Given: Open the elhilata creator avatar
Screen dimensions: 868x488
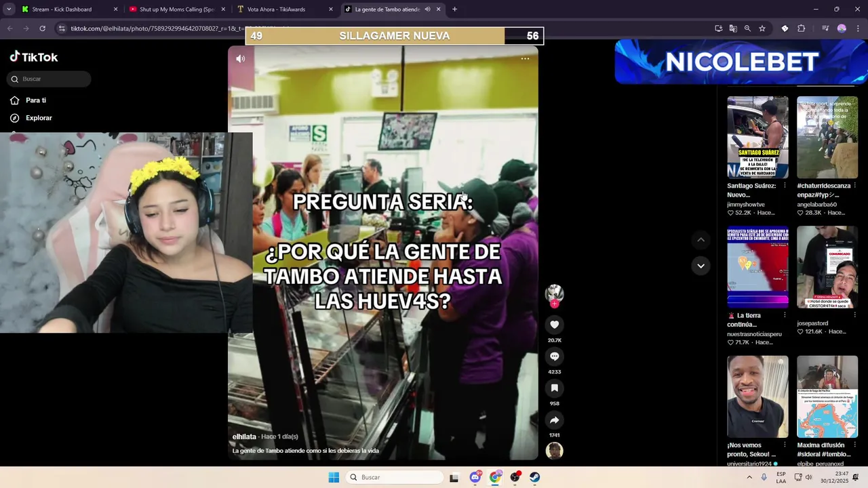Looking at the screenshot, I should (554, 292).
